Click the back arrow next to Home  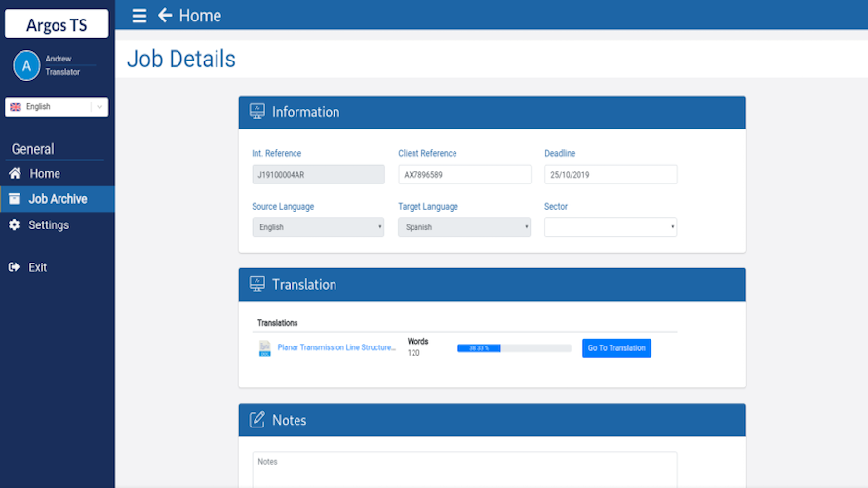[165, 15]
